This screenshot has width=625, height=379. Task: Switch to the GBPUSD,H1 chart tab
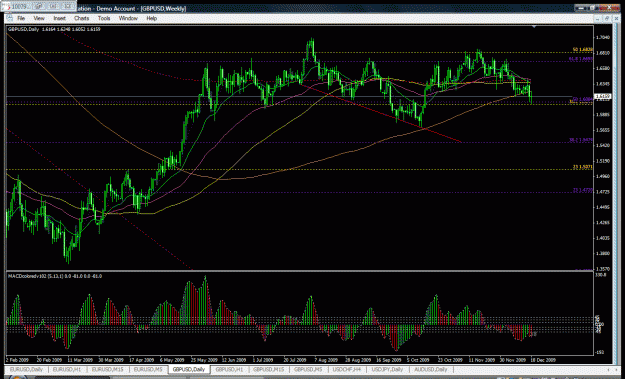[229, 369]
